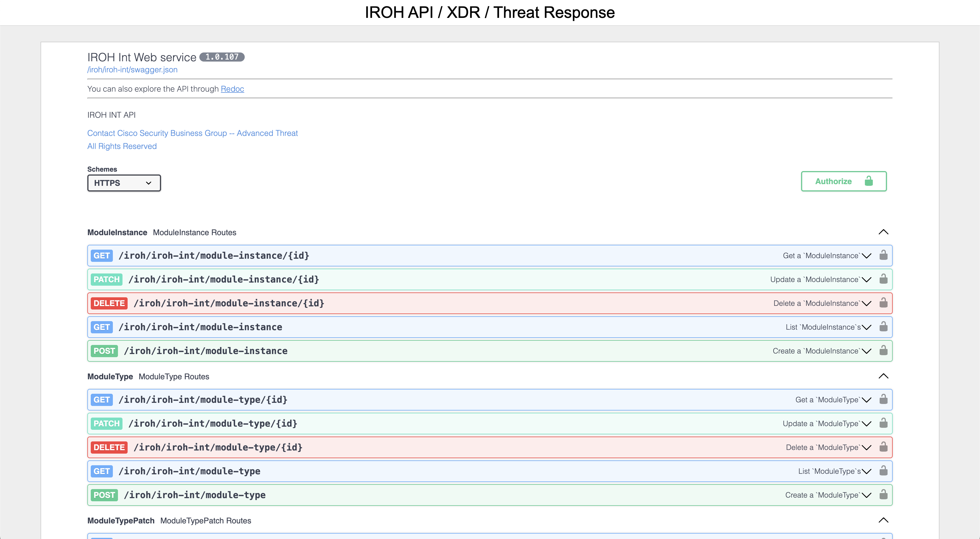The image size is (980, 539).
Task: Click the lock icon on PATCH module-instance route
Action: pos(884,279)
